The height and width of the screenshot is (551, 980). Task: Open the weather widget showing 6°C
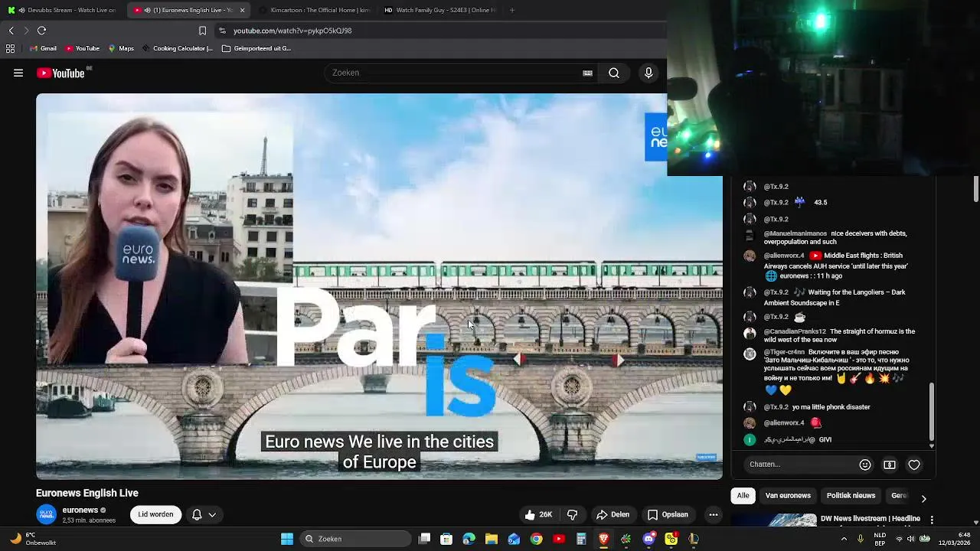click(32, 539)
